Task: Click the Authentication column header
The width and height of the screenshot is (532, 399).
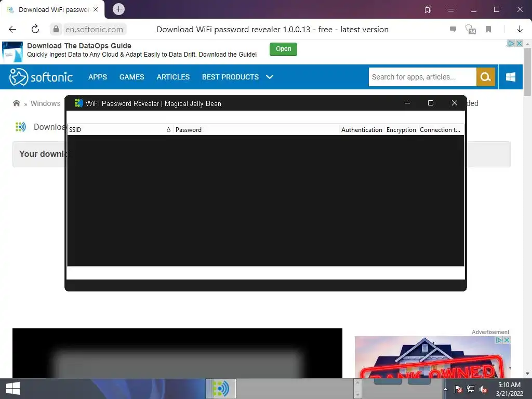Action: click(362, 129)
